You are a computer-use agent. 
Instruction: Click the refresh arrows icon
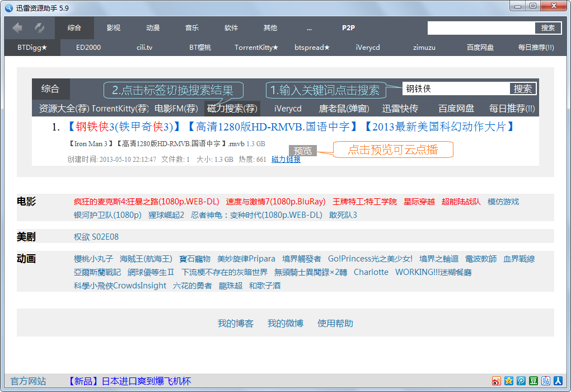click(x=39, y=27)
